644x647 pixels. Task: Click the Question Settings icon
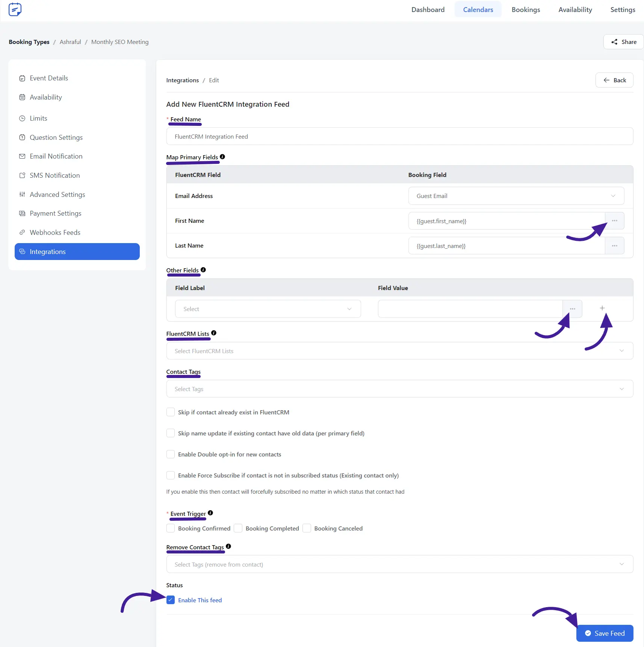click(22, 138)
